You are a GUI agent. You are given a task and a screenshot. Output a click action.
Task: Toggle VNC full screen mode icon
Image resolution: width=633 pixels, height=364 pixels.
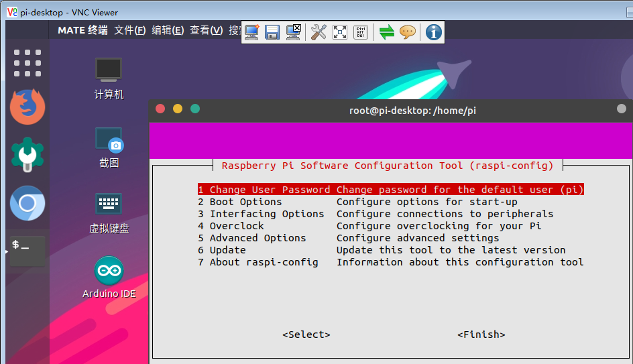point(340,32)
